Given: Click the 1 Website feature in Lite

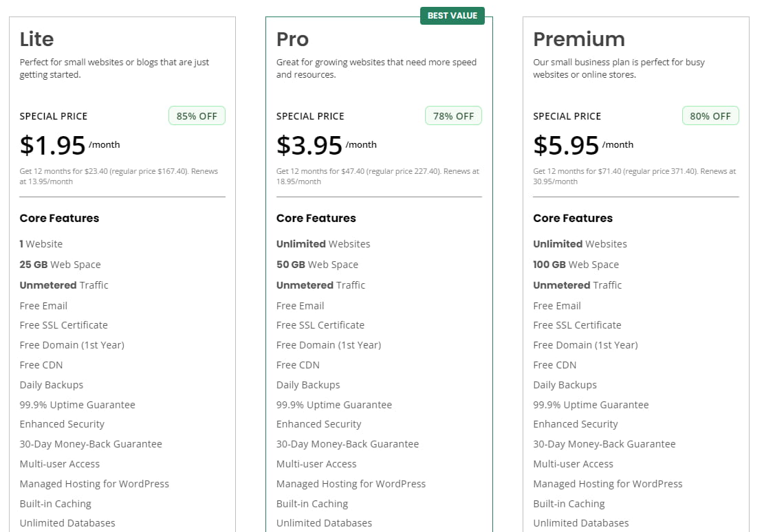Looking at the screenshot, I should (41, 244).
